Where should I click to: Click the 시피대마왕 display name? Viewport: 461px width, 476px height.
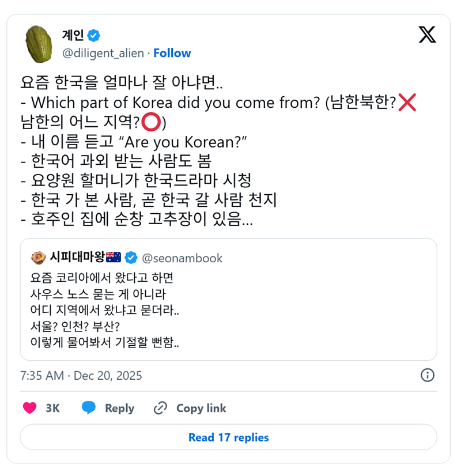coord(77,258)
